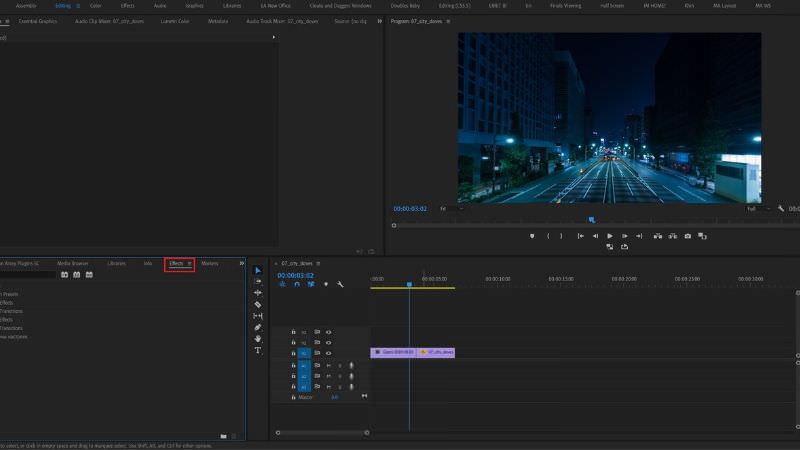The image size is (800, 450).
Task: Open the Markers tab
Action: 210,263
